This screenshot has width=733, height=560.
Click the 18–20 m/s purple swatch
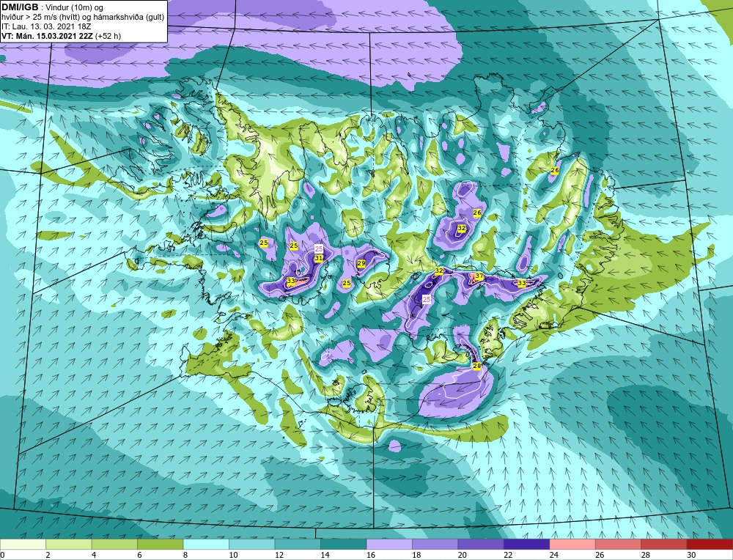pos(435,545)
